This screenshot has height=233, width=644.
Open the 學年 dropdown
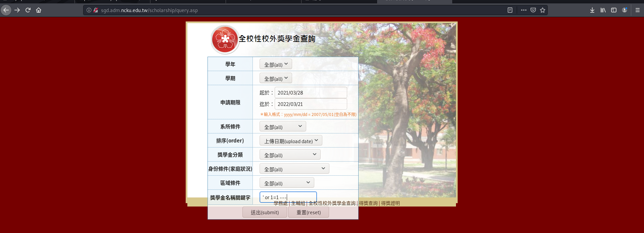click(276, 64)
